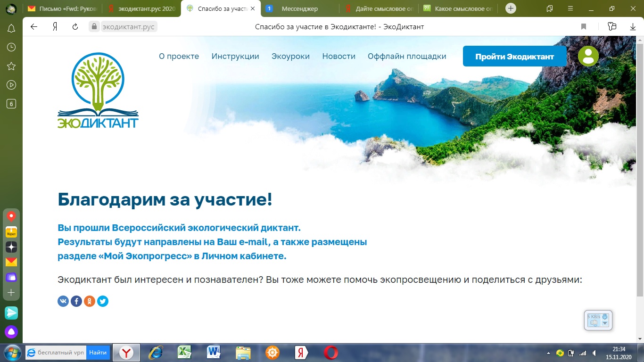Click the taskbar search field

(61, 353)
